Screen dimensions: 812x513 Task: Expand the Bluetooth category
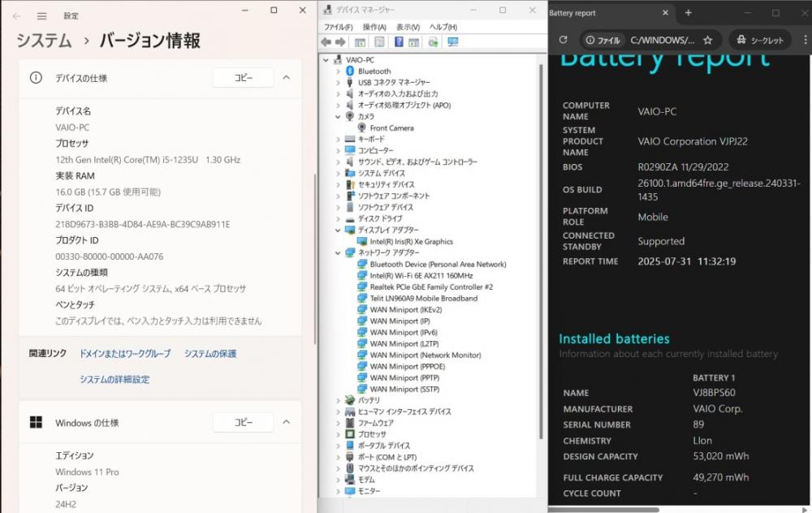[x=338, y=71]
